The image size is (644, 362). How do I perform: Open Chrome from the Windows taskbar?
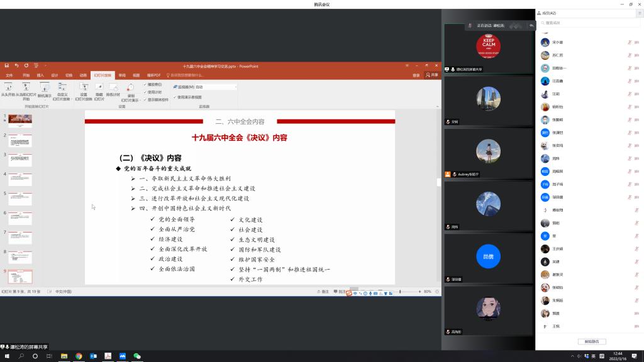click(x=79, y=356)
